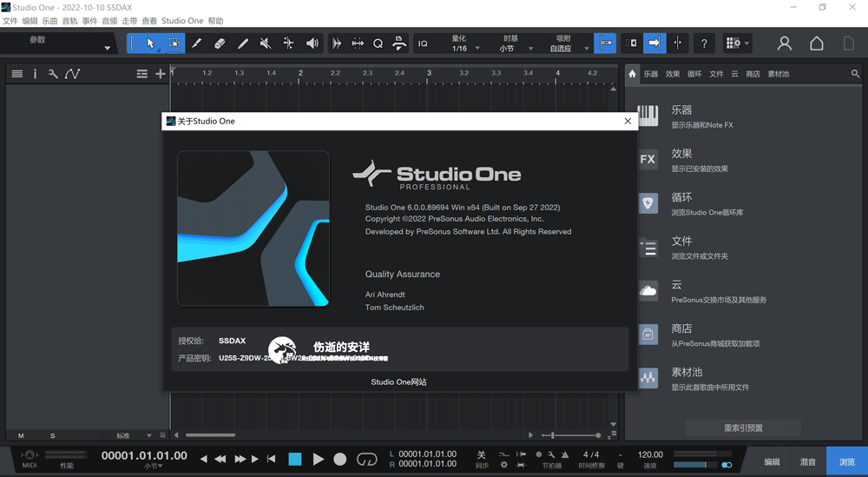Click the 云 cloud icon in browser
Image resolution: width=868 pixels, height=477 pixels.
click(648, 291)
